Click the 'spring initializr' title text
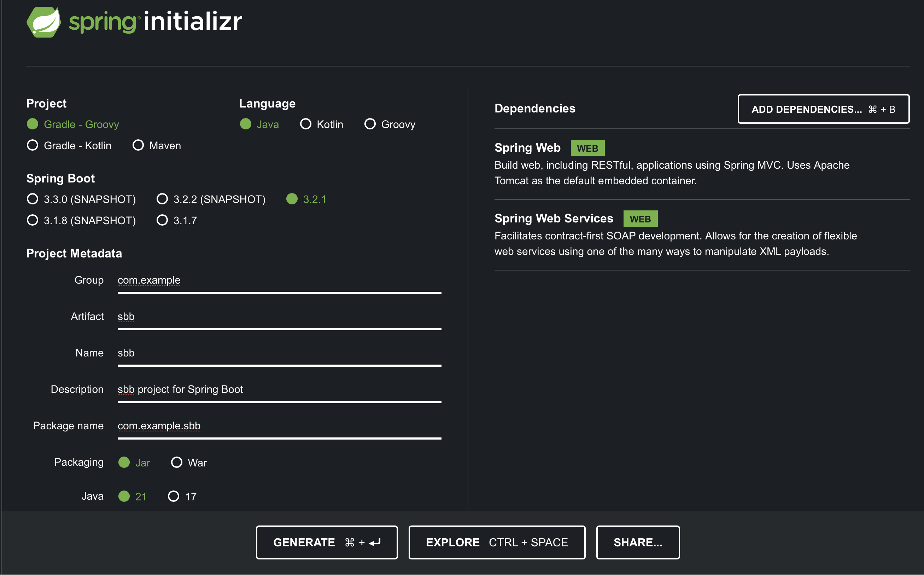Viewport: 924px width, 575px height. click(x=155, y=22)
